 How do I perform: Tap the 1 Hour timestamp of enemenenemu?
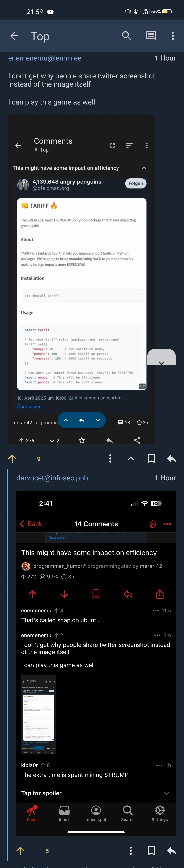[165, 58]
